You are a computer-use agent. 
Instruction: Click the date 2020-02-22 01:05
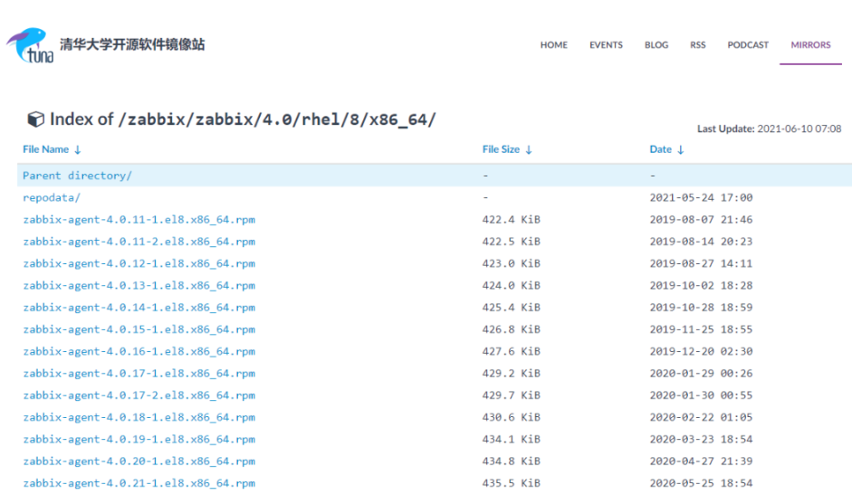(701, 418)
